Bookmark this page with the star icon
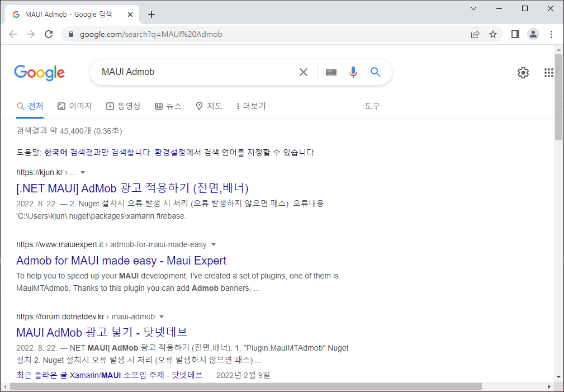This screenshot has height=392, width=564. click(x=492, y=34)
